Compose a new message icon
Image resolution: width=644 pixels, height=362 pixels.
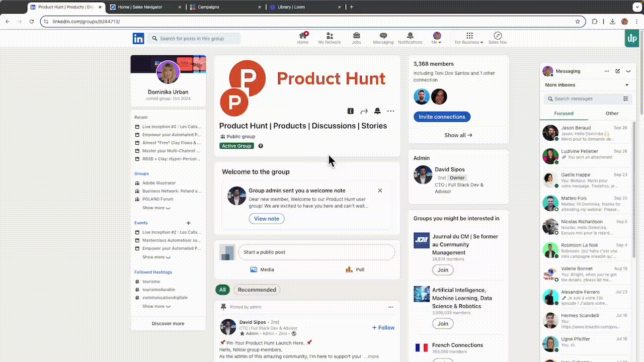(618, 71)
